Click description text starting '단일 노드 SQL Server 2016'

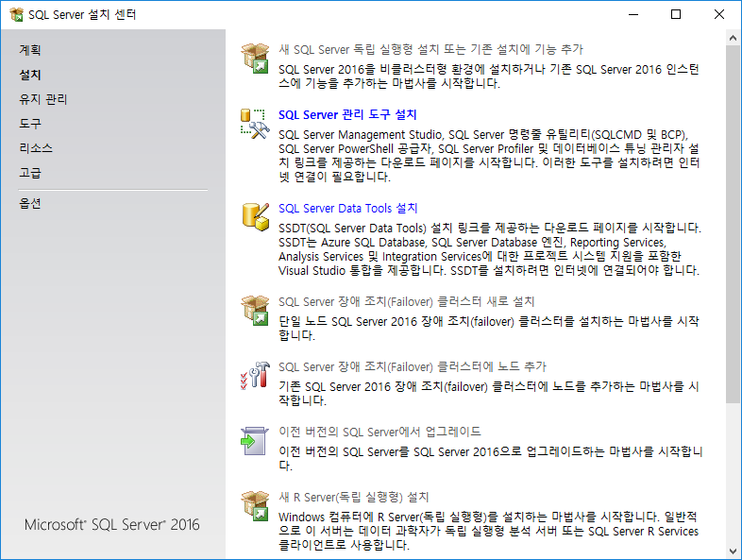pyautogui.click(x=489, y=328)
